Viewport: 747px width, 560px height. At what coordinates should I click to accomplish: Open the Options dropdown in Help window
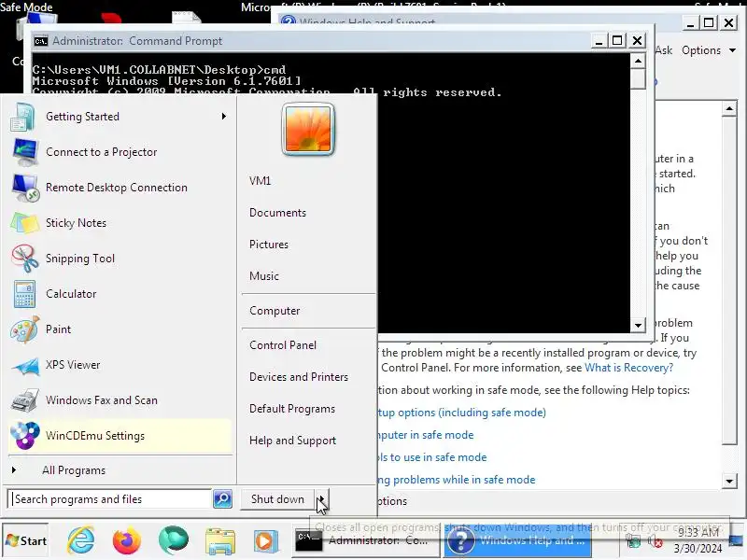pyautogui.click(x=708, y=50)
